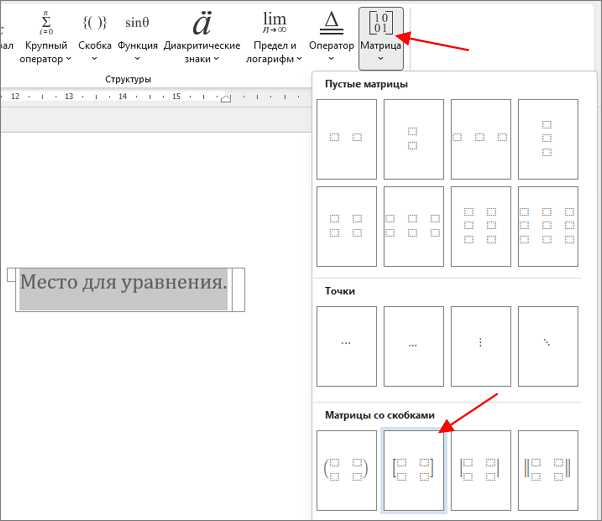Open the Скобка bracket structures dropdown
The height and width of the screenshot is (521, 602).
(x=94, y=38)
